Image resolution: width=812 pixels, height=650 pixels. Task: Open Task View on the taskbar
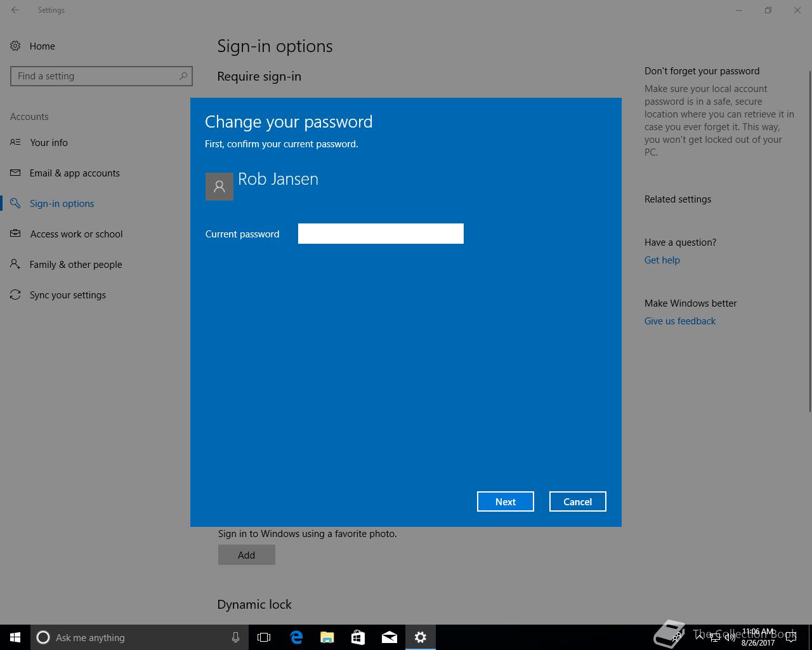click(264, 637)
